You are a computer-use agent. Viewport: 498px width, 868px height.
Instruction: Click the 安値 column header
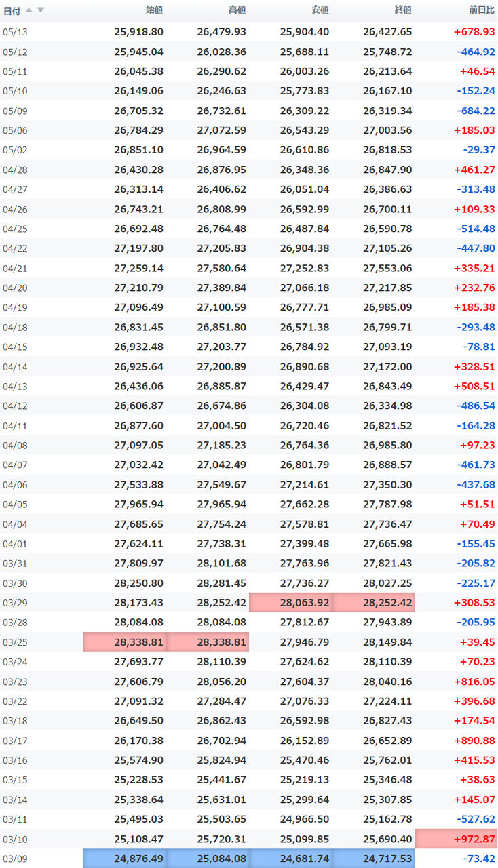pos(320,11)
